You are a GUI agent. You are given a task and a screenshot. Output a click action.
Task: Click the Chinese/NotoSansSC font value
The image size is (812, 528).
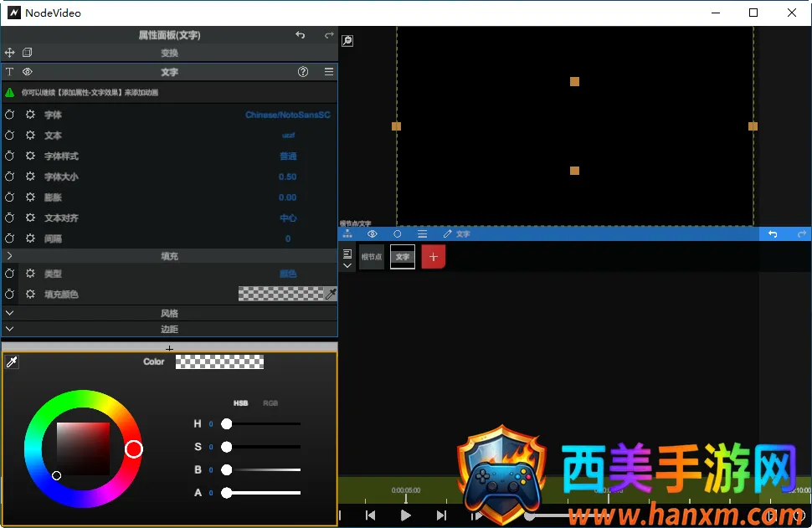287,115
